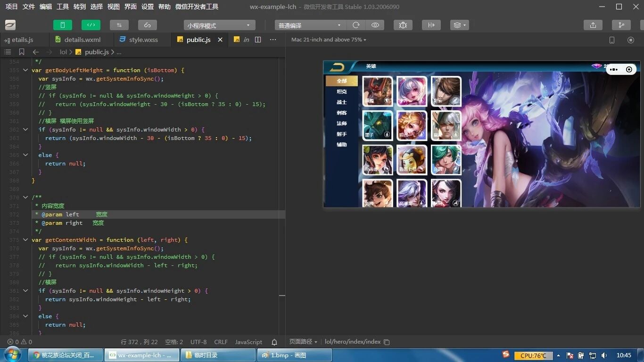Open the 微信开发者工具 menu
644x362 pixels.
[197, 7]
